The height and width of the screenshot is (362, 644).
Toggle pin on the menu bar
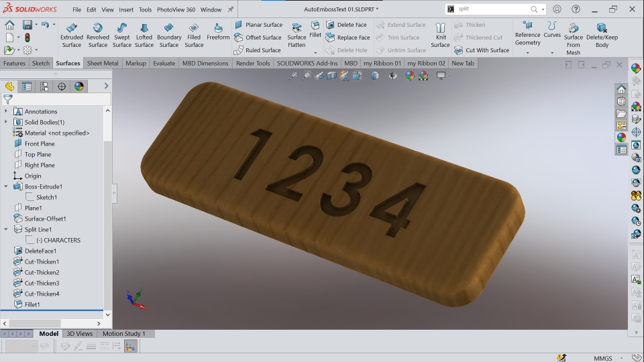click(x=231, y=9)
